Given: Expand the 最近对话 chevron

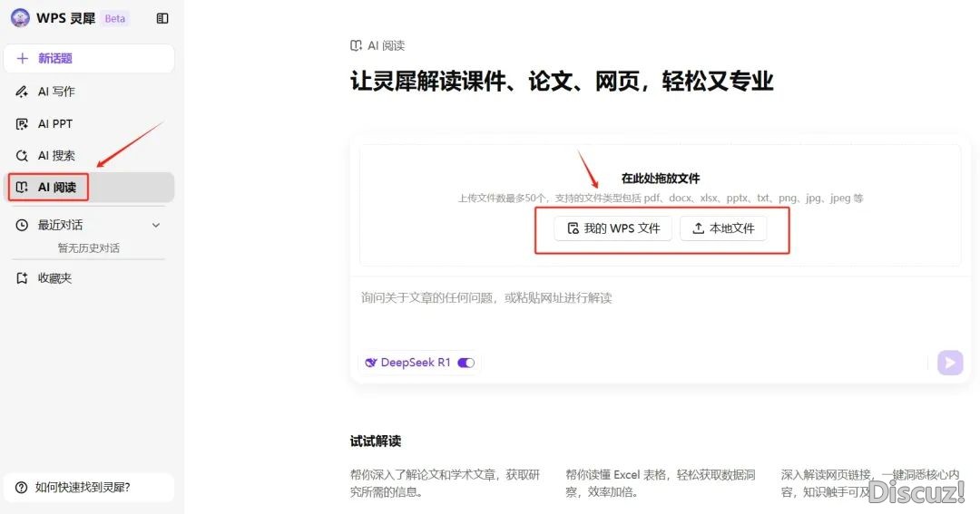Looking at the screenshot, I should pos(155,225).
